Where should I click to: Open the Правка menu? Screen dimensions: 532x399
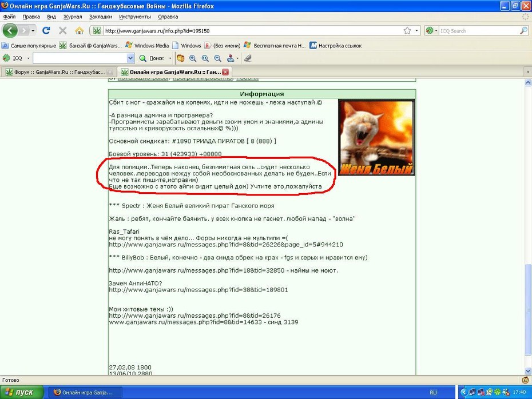(x=31, y=17)
